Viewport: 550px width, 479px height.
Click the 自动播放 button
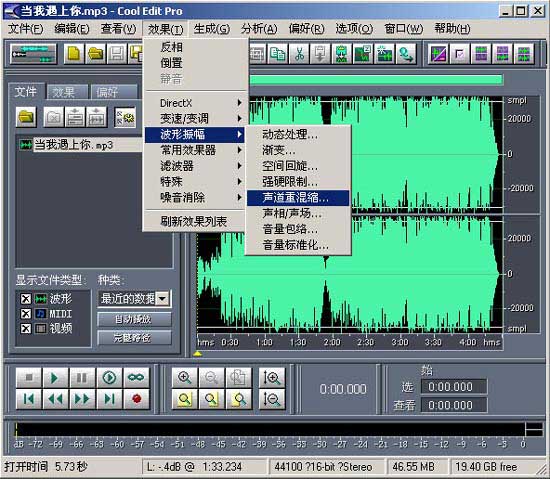point(134,319)
